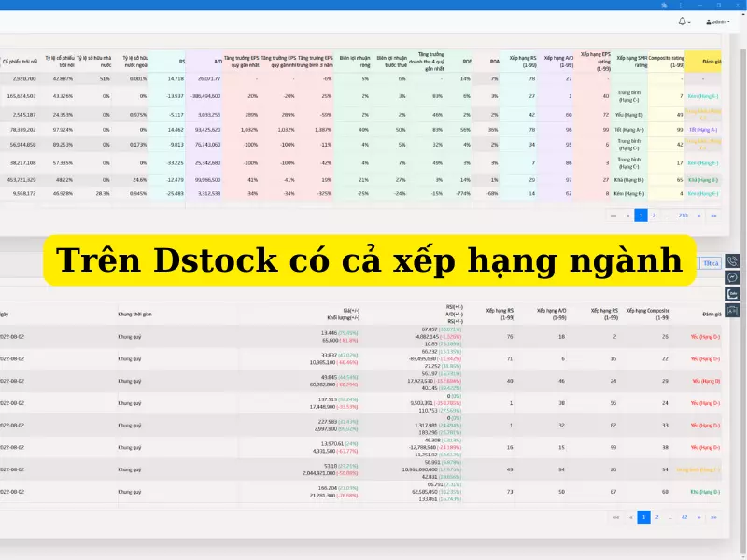This screenshot has width=747, height=560.
Task: Open the admin user account menu
Action: pos(718,21)
